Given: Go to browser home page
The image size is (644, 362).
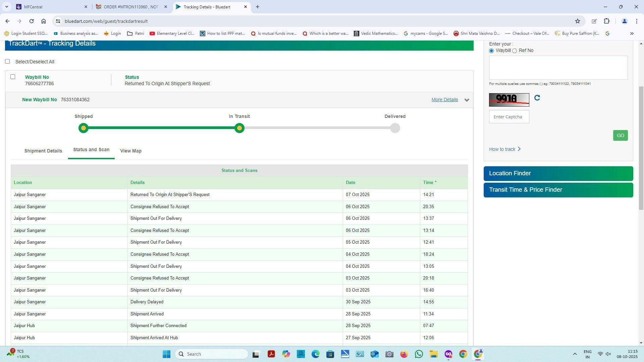Looking at the screenshot, I should tap(44, 21).
